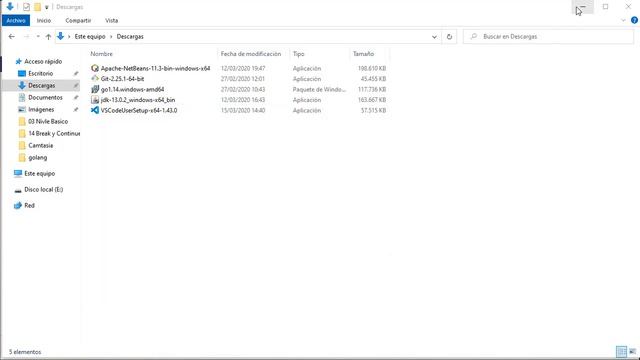Sort files by Tamaño column
This screenshot has height=360, width=640.
363,54
